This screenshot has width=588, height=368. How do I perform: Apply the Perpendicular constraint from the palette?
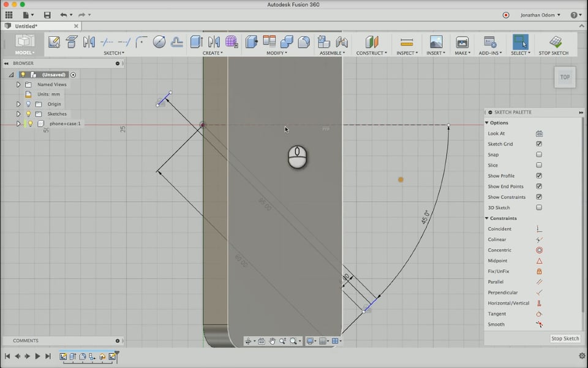[539, 293]
